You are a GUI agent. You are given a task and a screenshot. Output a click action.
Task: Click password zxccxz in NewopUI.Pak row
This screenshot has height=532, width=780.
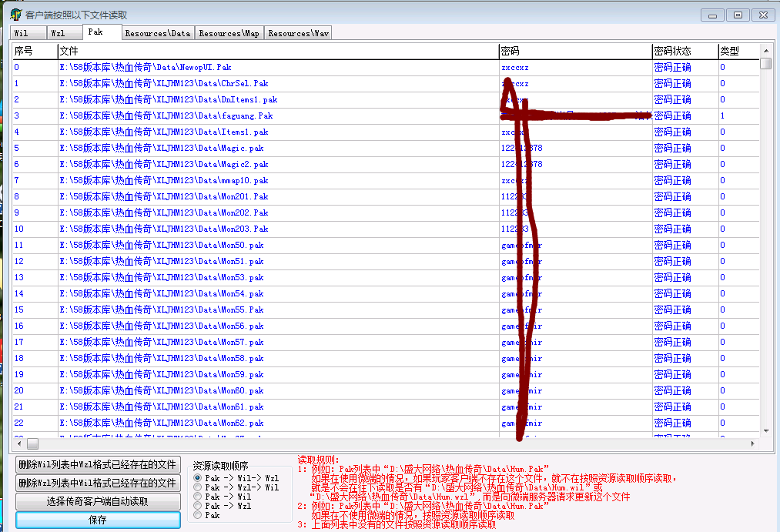pyautogui.click(x=515, y=68)
